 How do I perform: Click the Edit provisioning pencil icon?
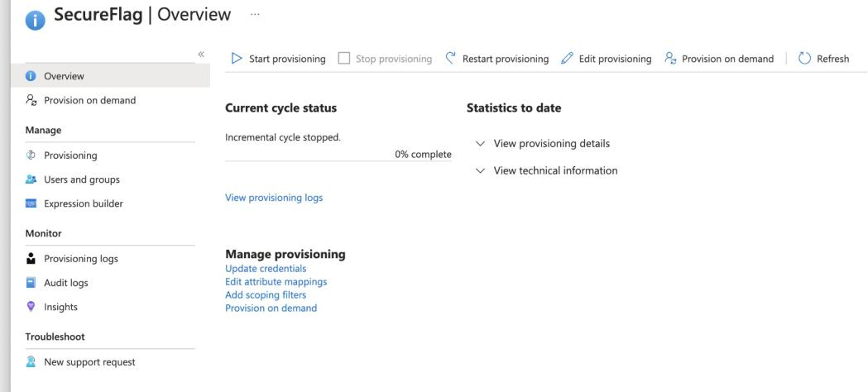[567, 58]
